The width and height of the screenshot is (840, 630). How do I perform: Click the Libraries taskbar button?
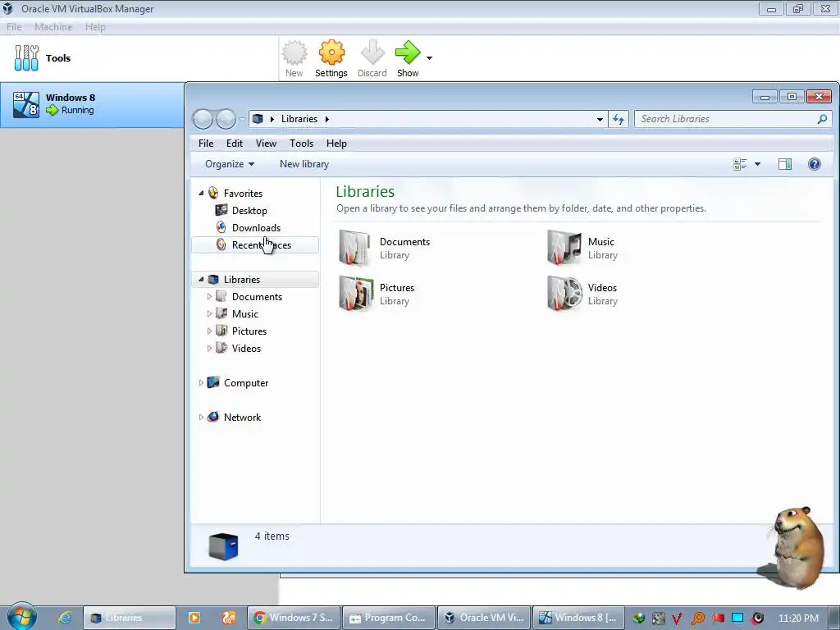[x=130, y=618]
